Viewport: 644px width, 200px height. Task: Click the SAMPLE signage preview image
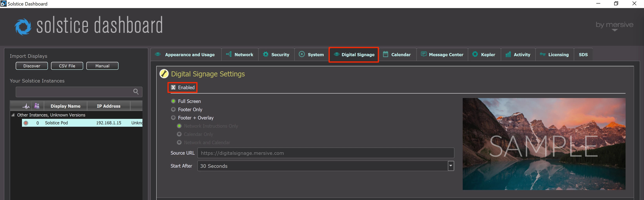(x=544, y=144)
